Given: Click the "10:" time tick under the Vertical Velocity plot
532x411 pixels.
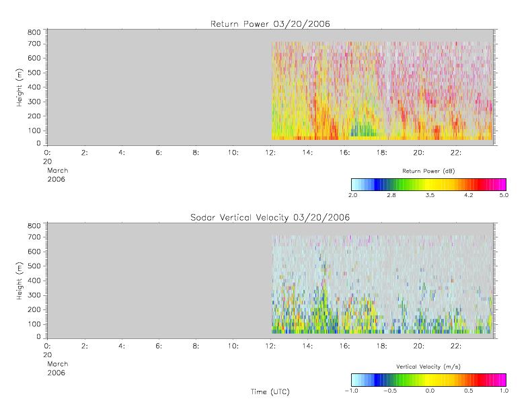Looking at the screenshot, I should (233, 346).
